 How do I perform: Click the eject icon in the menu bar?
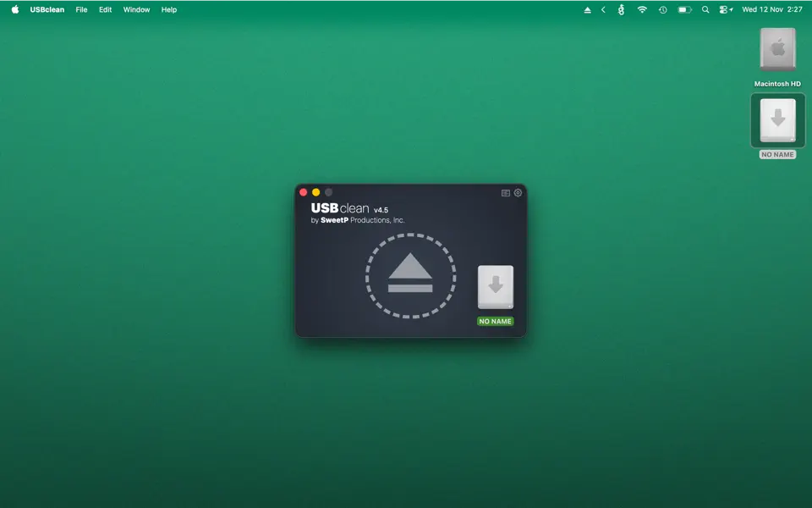point(588,9)
